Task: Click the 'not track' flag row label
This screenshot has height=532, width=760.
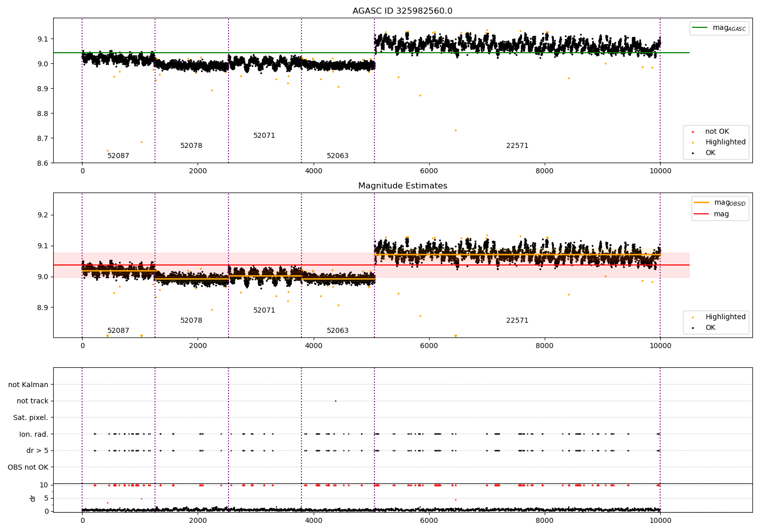Action: 32,401
